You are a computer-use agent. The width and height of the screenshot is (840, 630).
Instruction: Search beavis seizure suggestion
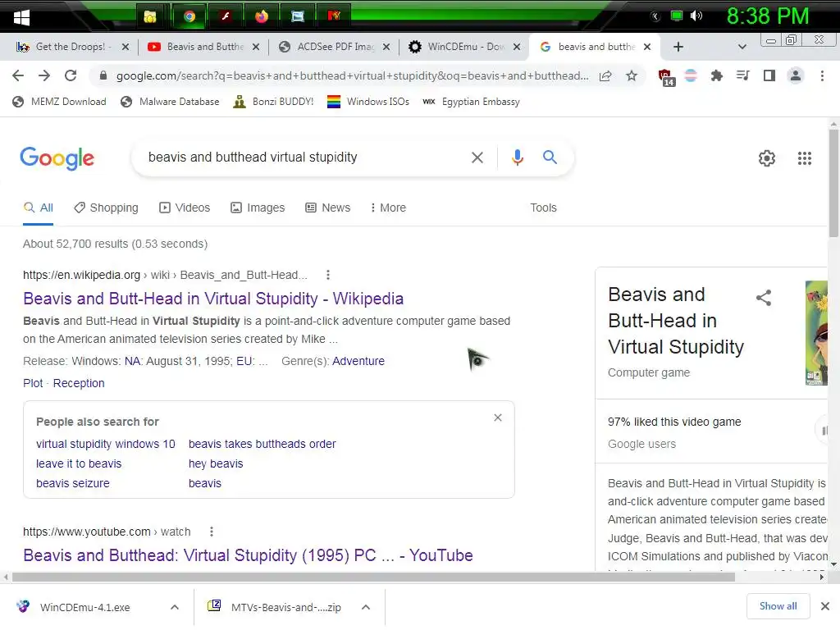pyautogui.click(x=73, y=483)
